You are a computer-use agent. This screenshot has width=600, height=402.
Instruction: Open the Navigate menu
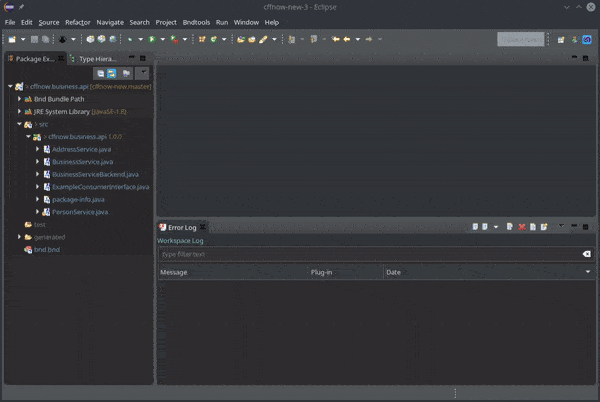(110, 22)
